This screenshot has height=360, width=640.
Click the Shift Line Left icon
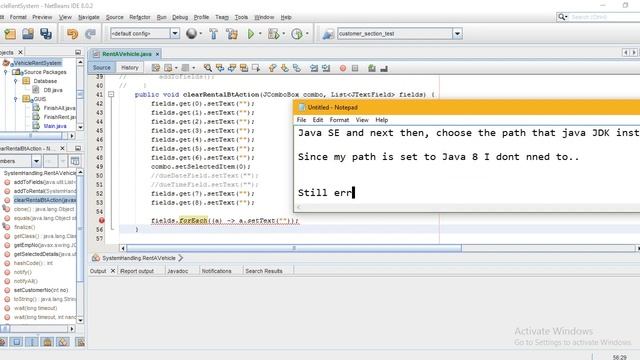click(314, 68)
